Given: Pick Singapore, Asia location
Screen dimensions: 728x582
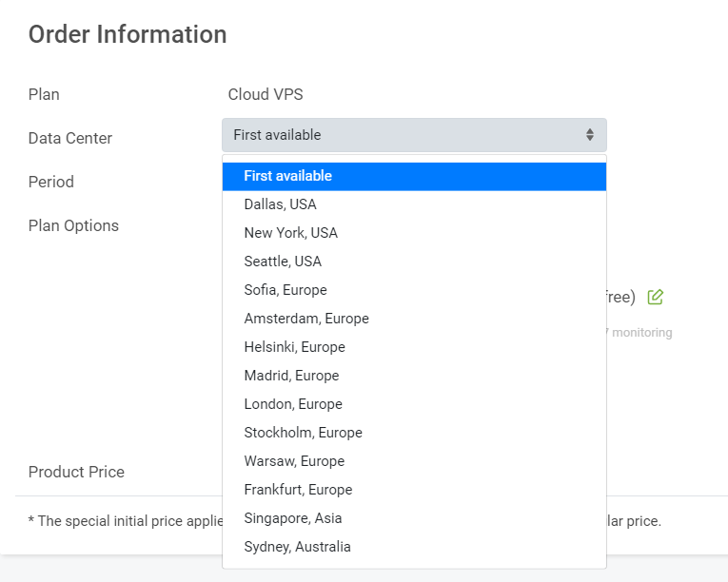Looking at the screenshot, I should [293, 518].
